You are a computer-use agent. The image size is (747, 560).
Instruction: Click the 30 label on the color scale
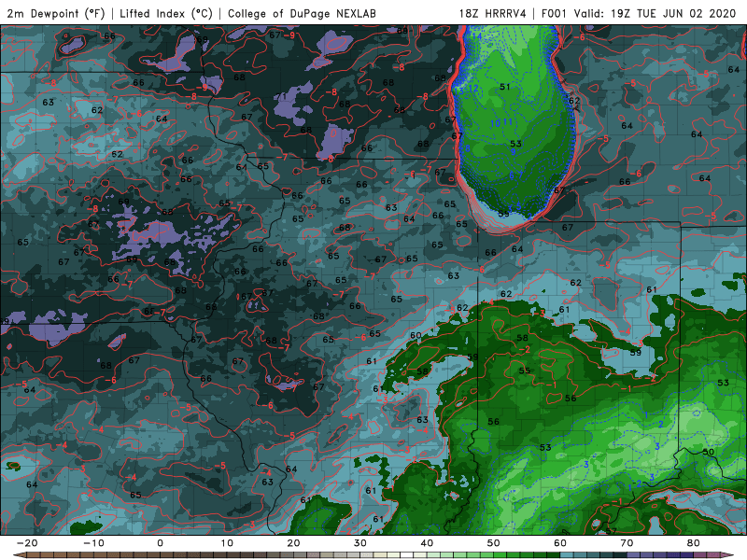tap(360, 543)
